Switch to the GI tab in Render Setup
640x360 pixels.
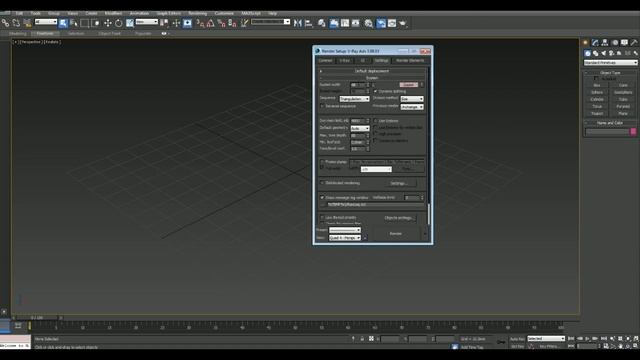(x=362, y=60)
